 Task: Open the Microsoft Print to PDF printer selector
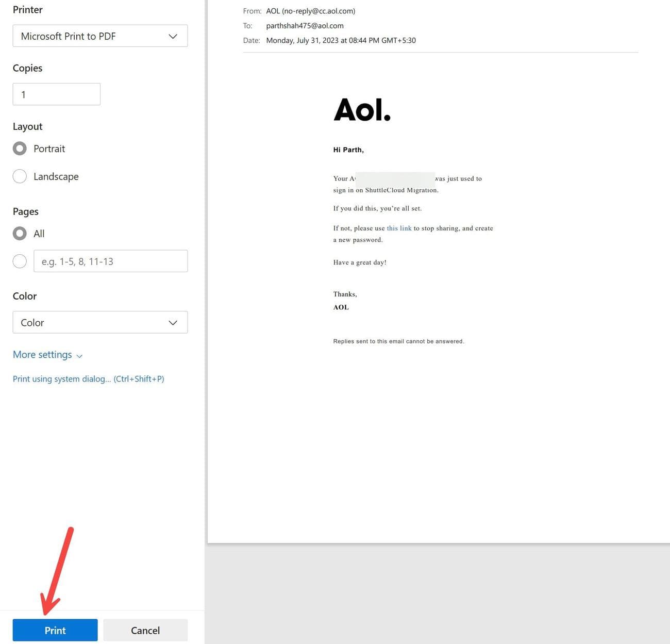(100, 36)
